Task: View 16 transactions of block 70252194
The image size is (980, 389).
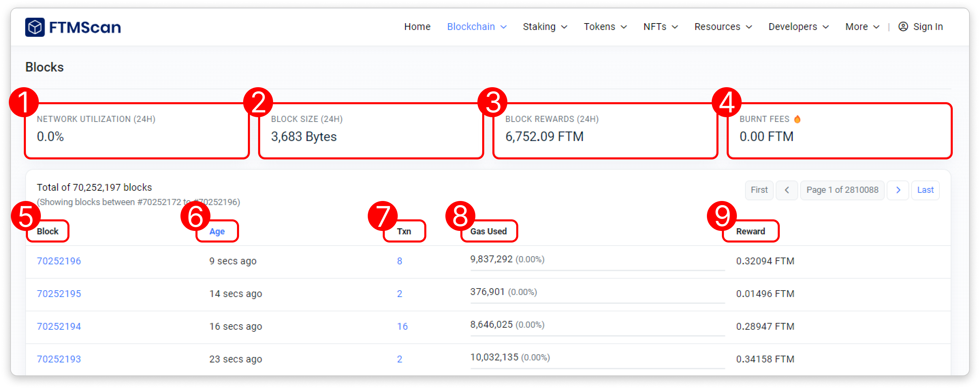Action: pos(402,327)
